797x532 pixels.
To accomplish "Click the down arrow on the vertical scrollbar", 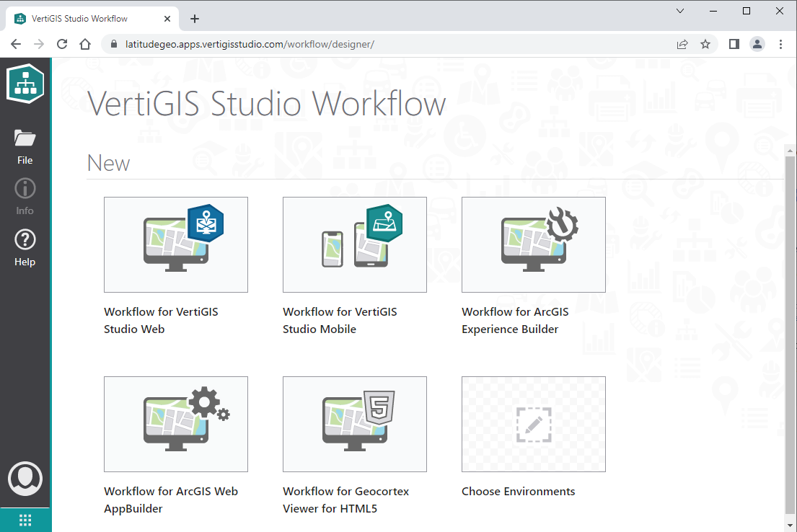I will [x=790, y=526].
